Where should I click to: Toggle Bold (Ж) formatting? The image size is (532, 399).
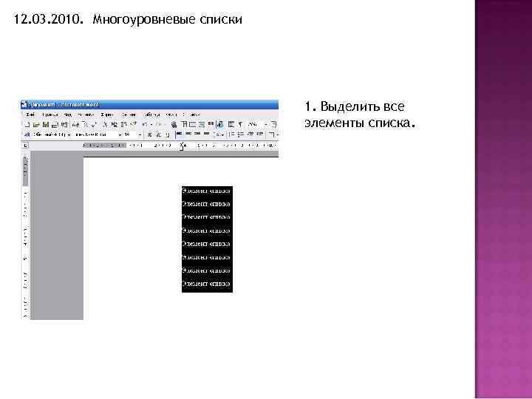click(x=149, y=134)
